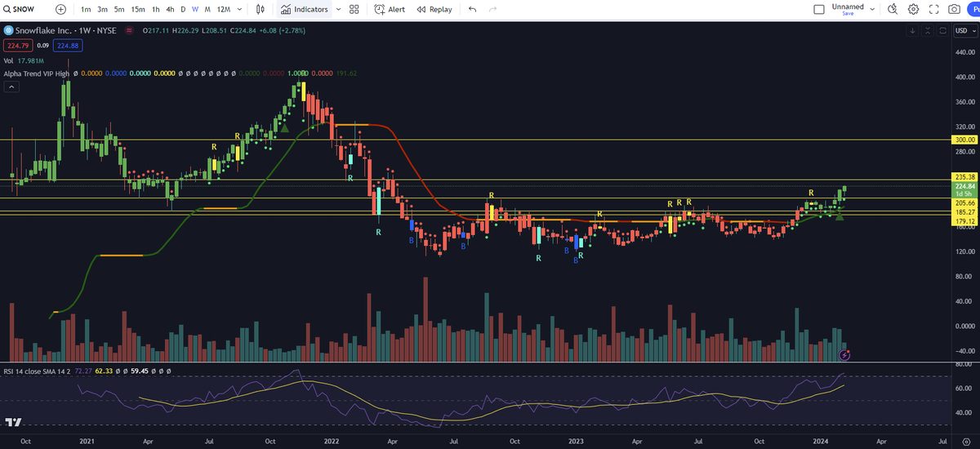
Task: Click the 2022 label on time axis
Action: pos(332,441)
